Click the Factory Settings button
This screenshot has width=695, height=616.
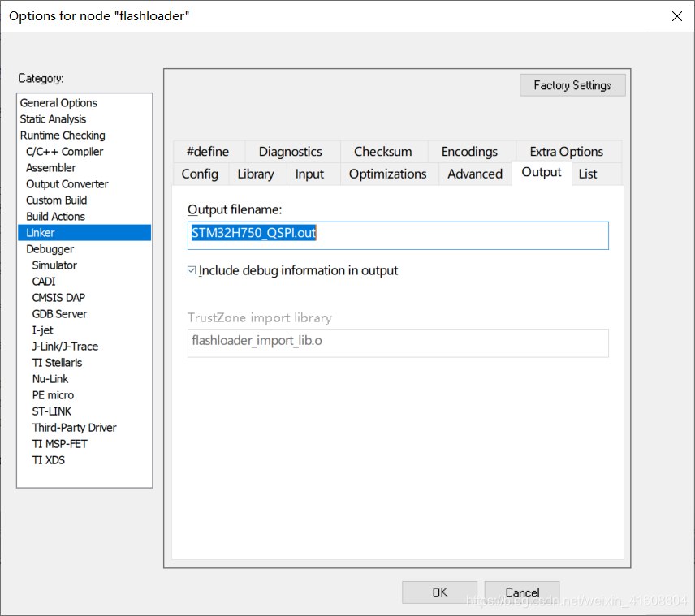click(x=572, y=85)
